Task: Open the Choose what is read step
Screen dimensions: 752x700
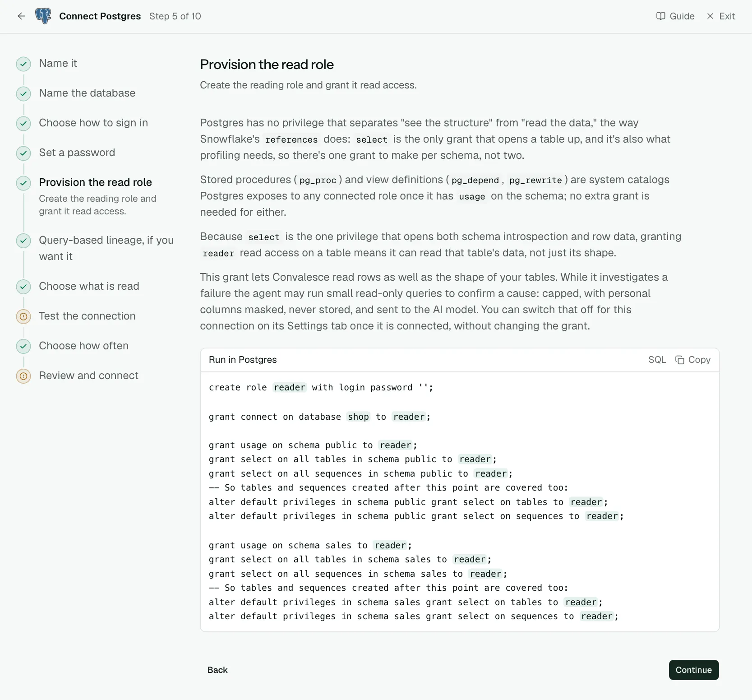Action: 89,286
